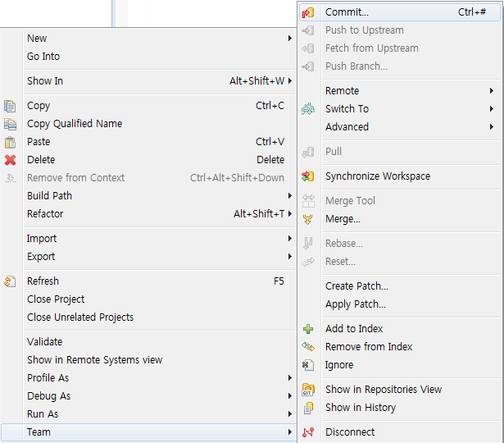Image resolution: width=504 pixels, height=443 pixels.
Task: Click the Copy Qualified Name icon
Action: 10,124
